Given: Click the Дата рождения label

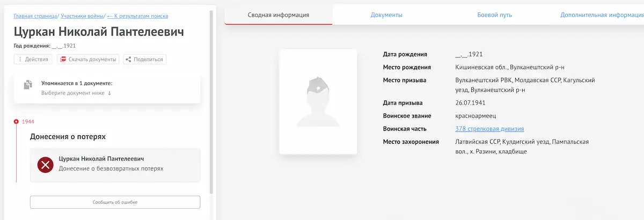Looking at the screenshot, I should tap(405, 54).
